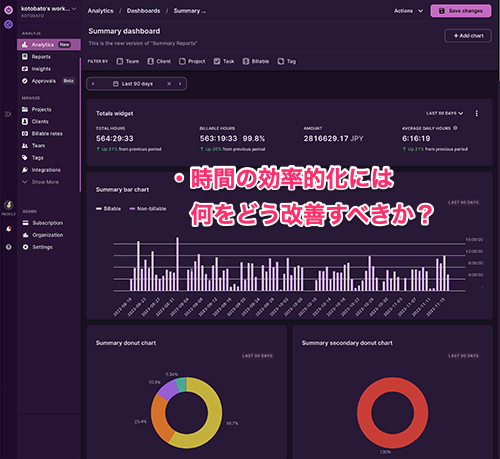Click the Approvals checkmark icon
500x459 pixels.
pos(25,81)
